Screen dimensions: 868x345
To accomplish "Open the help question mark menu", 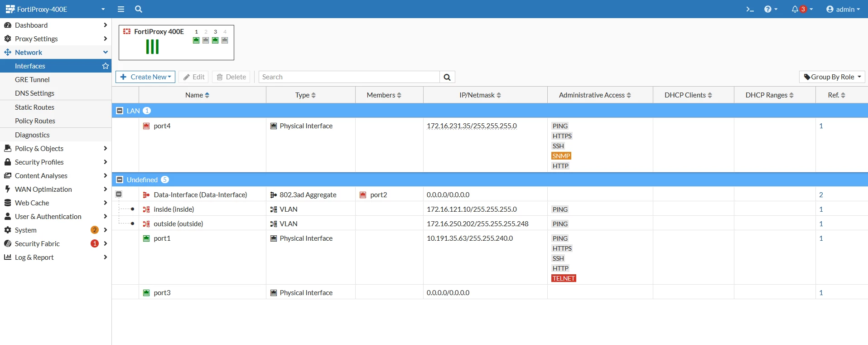I will (x=771, y=9).
